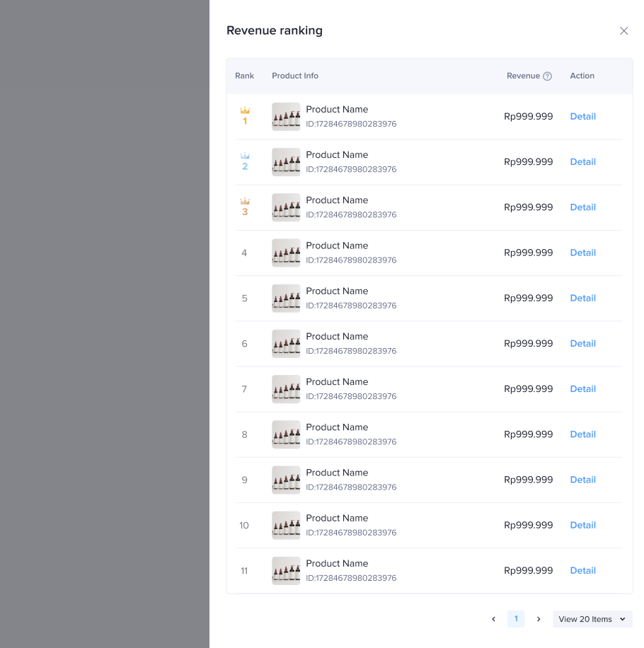Viewport: 644px width, 648px height.
Task: Click product thumbnail in rank 5 row
Action: [286, 299]
